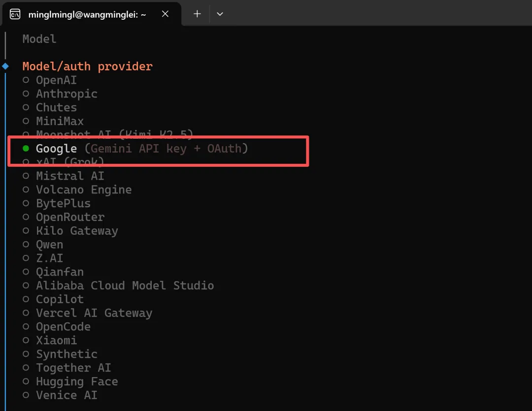Open a new terminal tab
The image size is (532, 411).
[197, 14]
